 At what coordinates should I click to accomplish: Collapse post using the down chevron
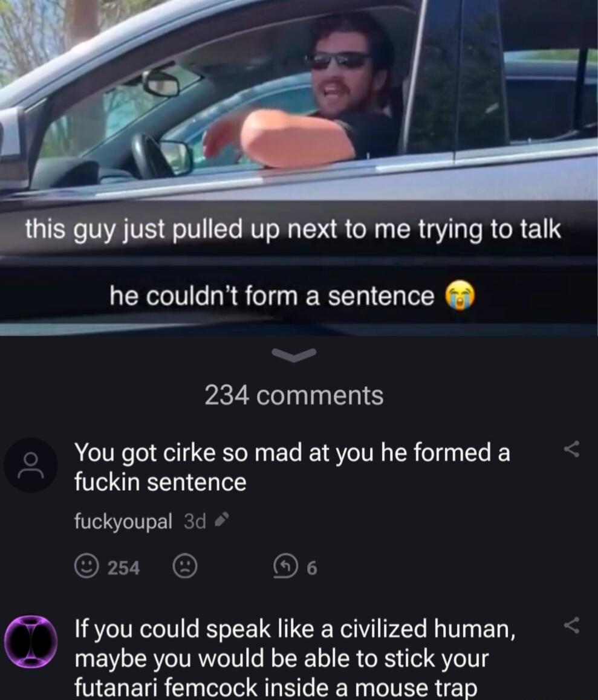(294, 355)
